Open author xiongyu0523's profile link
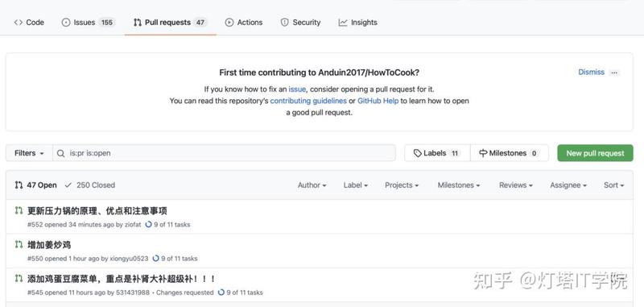644x307 pixels. (x=129, y=259)
